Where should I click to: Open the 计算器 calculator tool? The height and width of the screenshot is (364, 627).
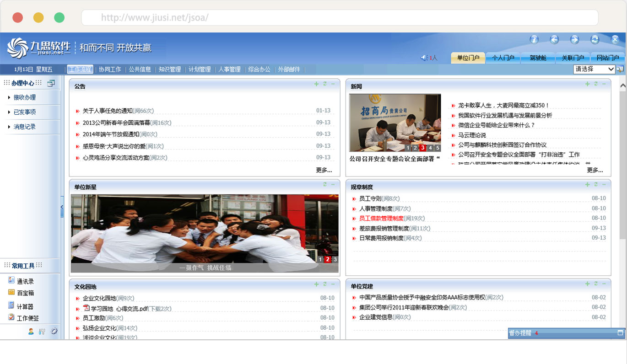point(25,306)
